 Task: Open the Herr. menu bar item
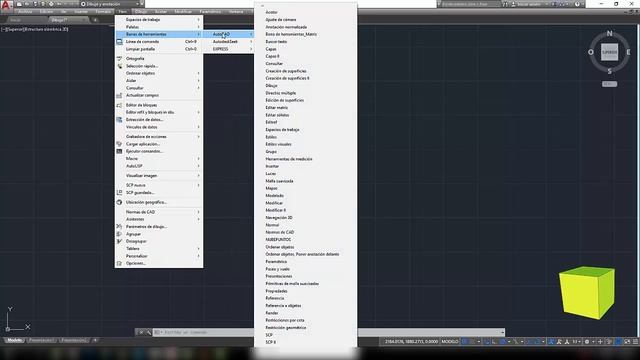click(122, 12)
